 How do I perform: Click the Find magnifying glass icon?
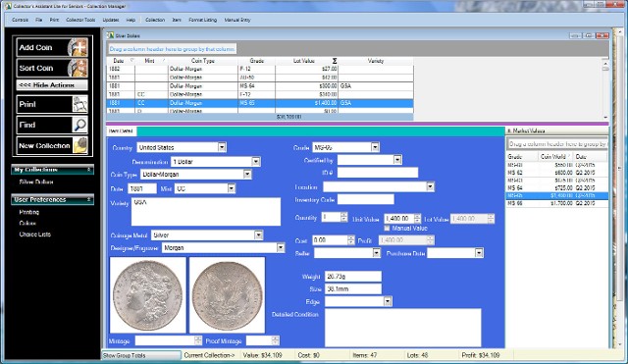pos(79,125)
